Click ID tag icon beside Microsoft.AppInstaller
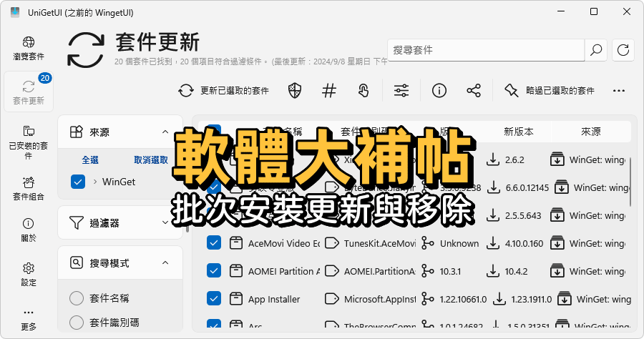 point(331,299)
